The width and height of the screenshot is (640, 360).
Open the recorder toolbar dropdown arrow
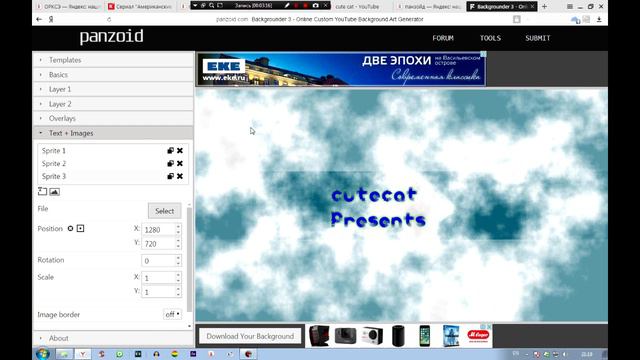[195, 5]
